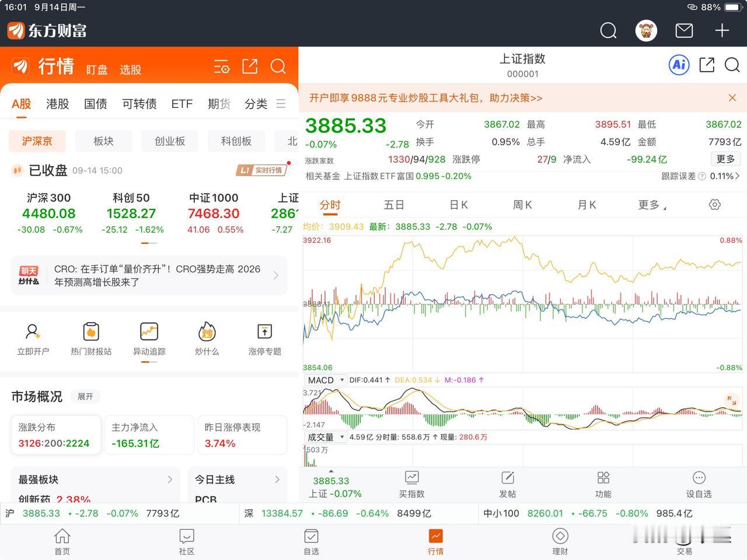Screen dimensions: 747x560
Task: Open the MACD indicator dropdown
Action: tap(325, 380)
